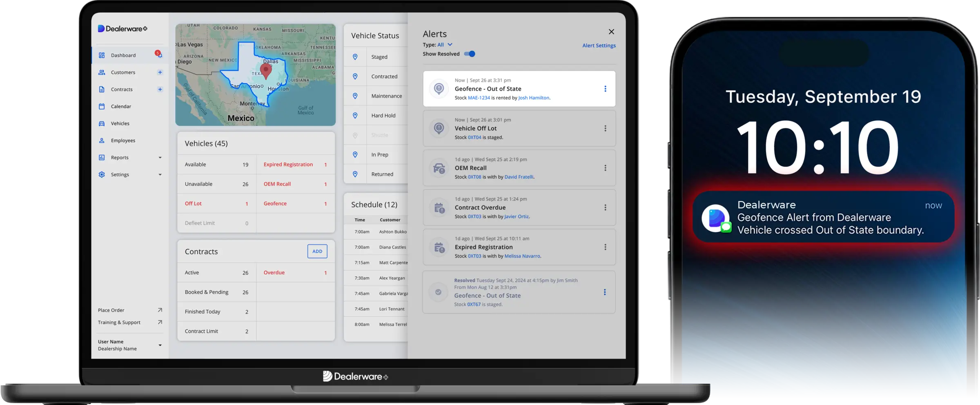Click the plus icon next to Contracts
This screenshot has height=405, width=980.
click(x=160, y=89)
